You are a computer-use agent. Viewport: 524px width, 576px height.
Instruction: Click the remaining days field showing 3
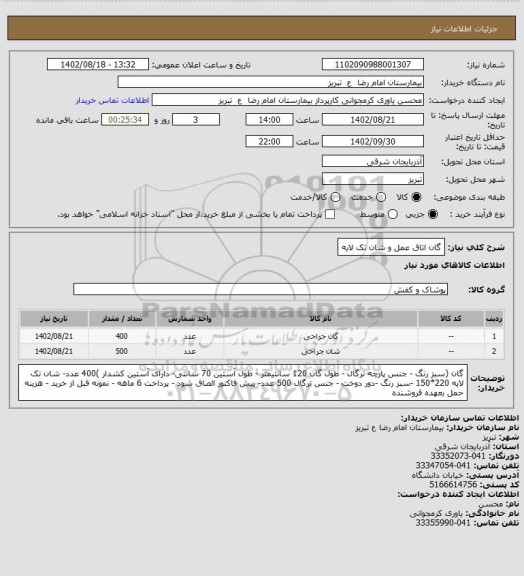click(196, 120)
